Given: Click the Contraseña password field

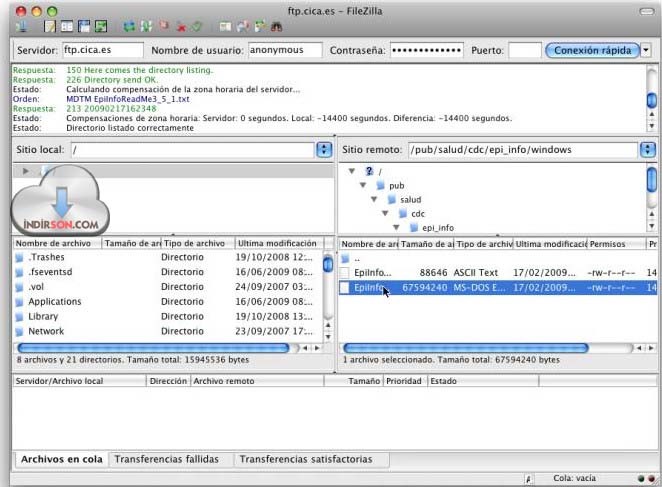Looking at the screenshot, I should [426, 50].
